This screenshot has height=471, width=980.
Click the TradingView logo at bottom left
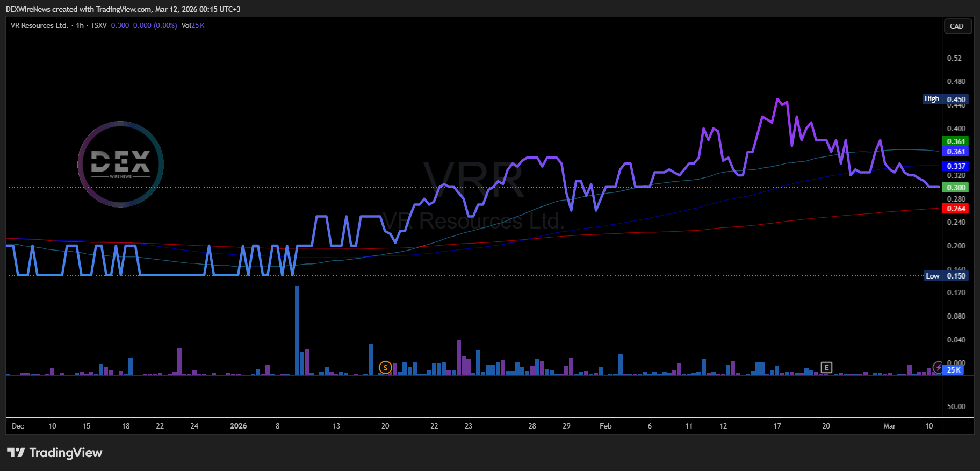54,453
